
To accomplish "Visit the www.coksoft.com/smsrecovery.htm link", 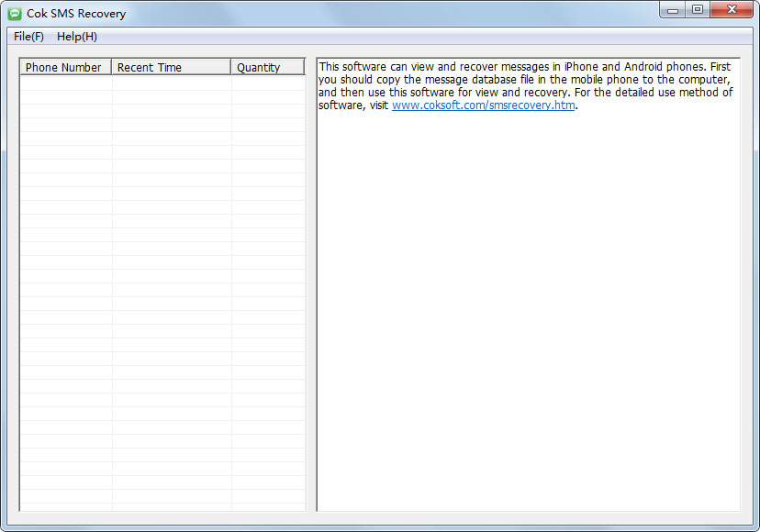I will (x=483, y=105).
